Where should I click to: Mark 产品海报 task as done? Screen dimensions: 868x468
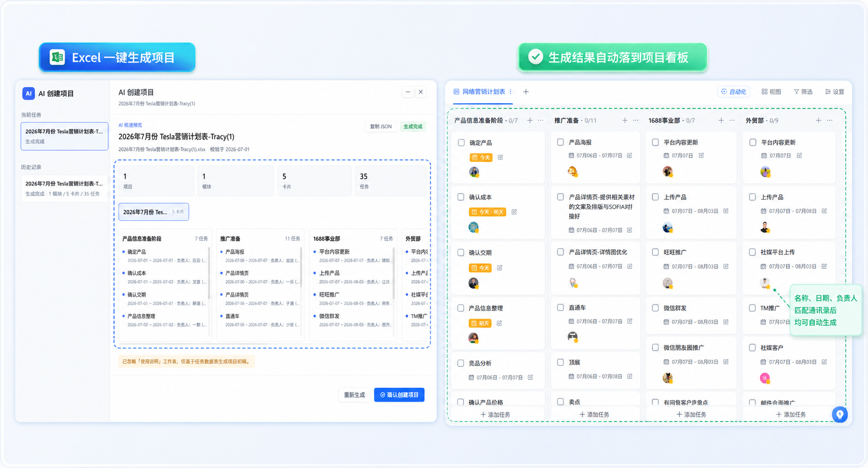coord(560,142)
